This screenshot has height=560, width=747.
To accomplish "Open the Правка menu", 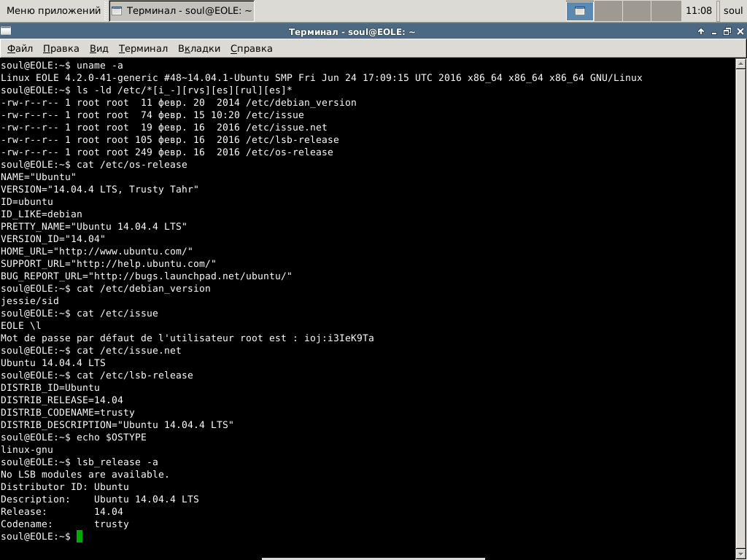I will click(61, 49).
